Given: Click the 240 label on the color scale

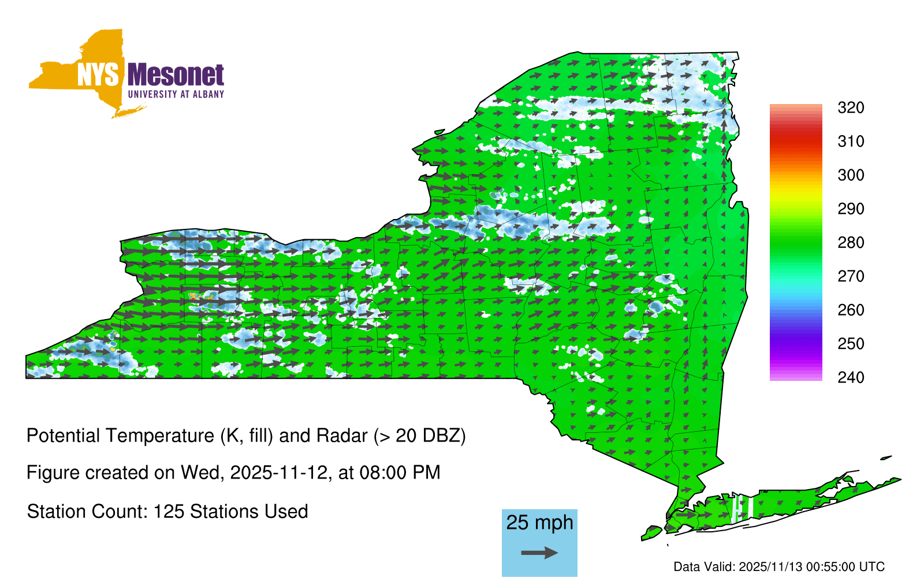Looking at the screenshot, I should coord(851,377).
